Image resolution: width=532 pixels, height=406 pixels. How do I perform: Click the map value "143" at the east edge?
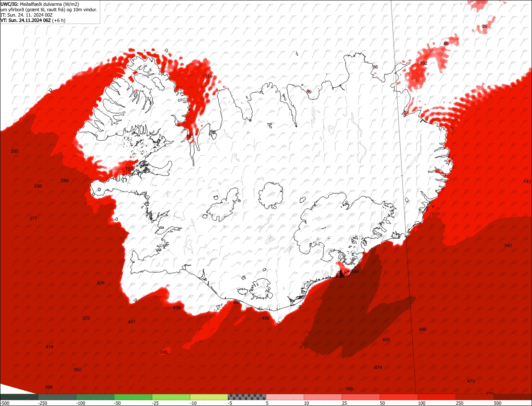pos(527,181)
